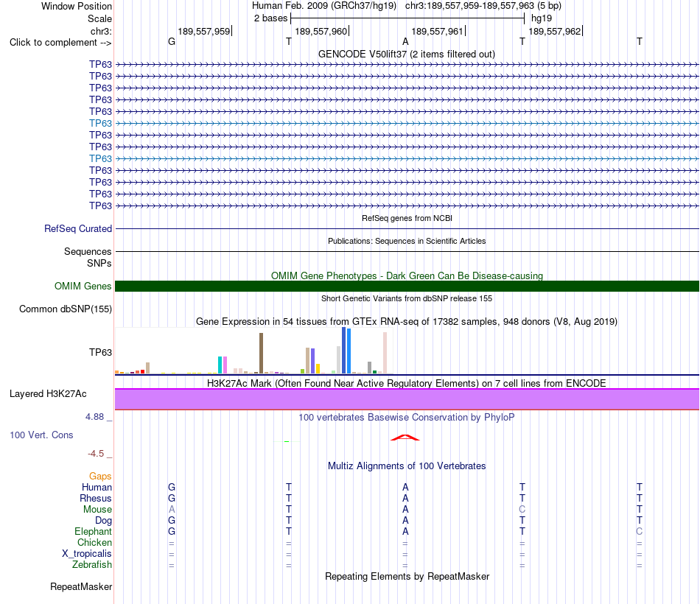Click position text chr3:189,557,959-189,557,963 (5 bp)
Viewport: 700px width, 604px height.
point(483,6)
